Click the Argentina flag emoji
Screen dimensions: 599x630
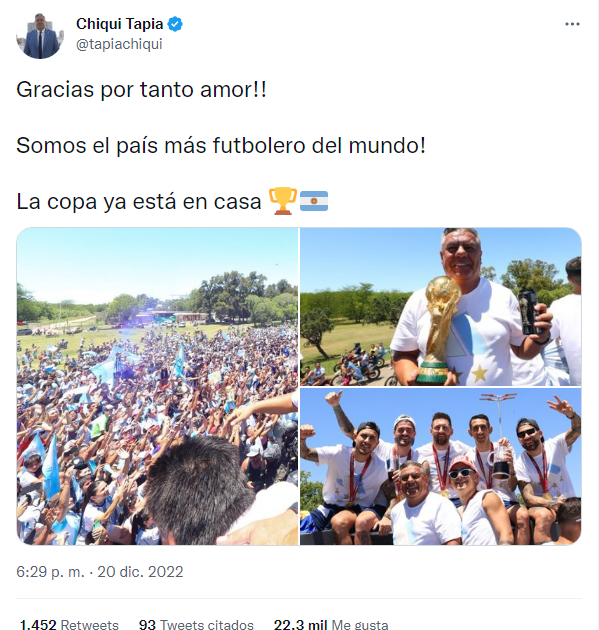click(x=314, y=201)
